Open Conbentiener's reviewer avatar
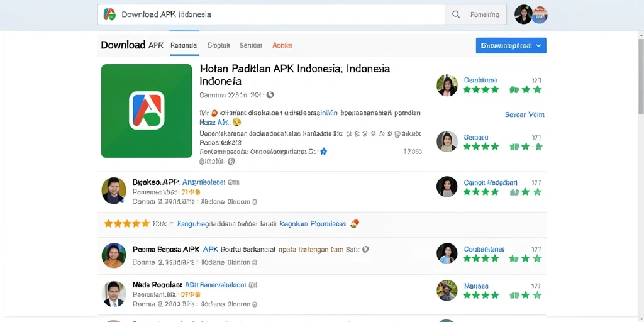This screenshot has height=322, width=644. (447, 253)
